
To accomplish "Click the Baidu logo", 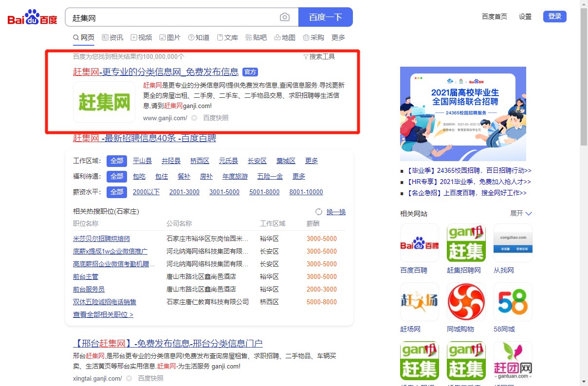I will (33, 17).
